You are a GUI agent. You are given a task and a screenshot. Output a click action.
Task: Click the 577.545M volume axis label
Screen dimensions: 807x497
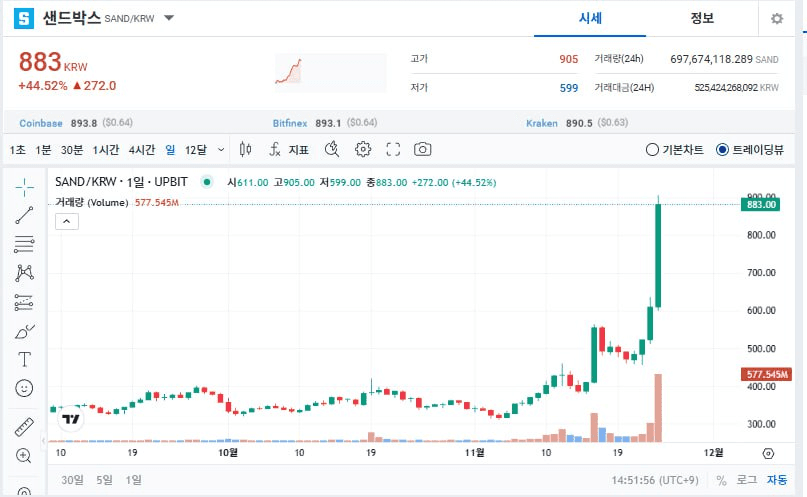766,374
